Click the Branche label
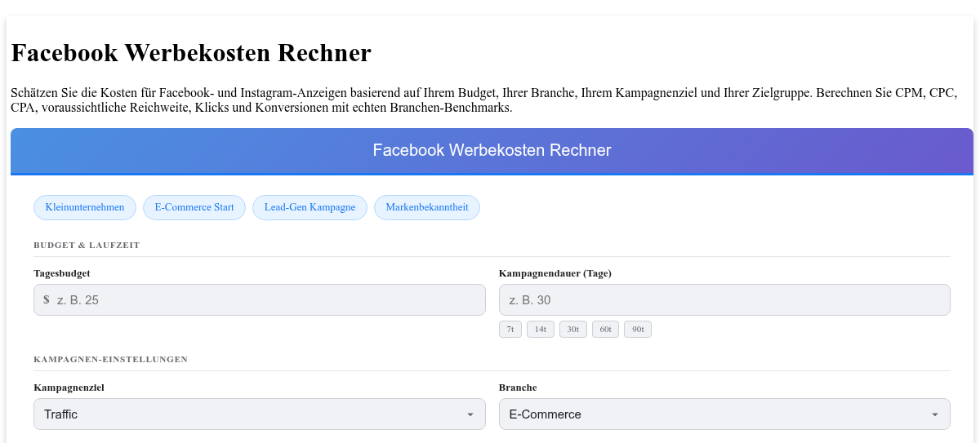 point(518,388)
